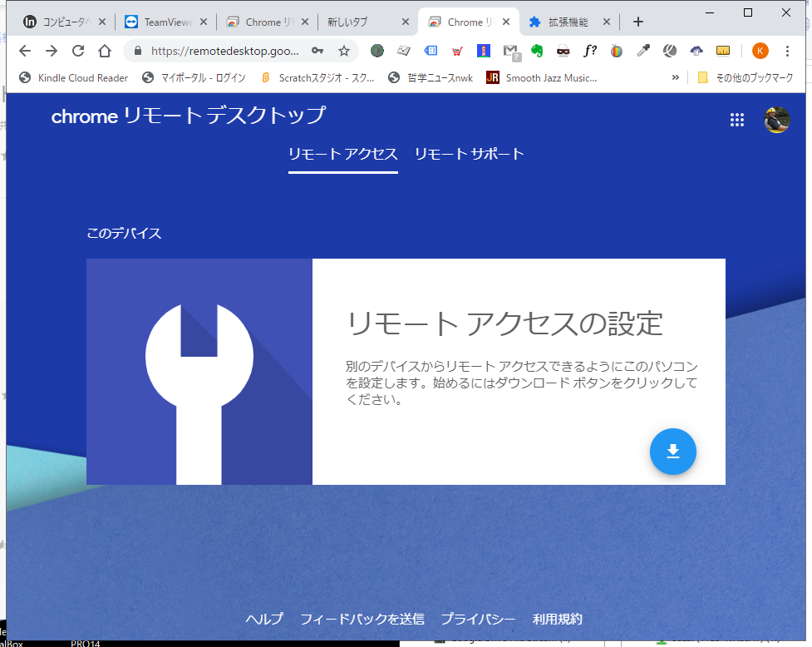Close the 拡張機能 browser tab
Viewport: 812px width, 647px height.
coord(607,22)
